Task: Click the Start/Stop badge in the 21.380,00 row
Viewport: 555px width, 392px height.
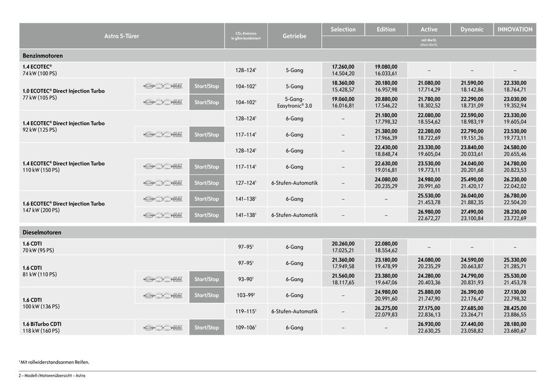Action: 207,135
